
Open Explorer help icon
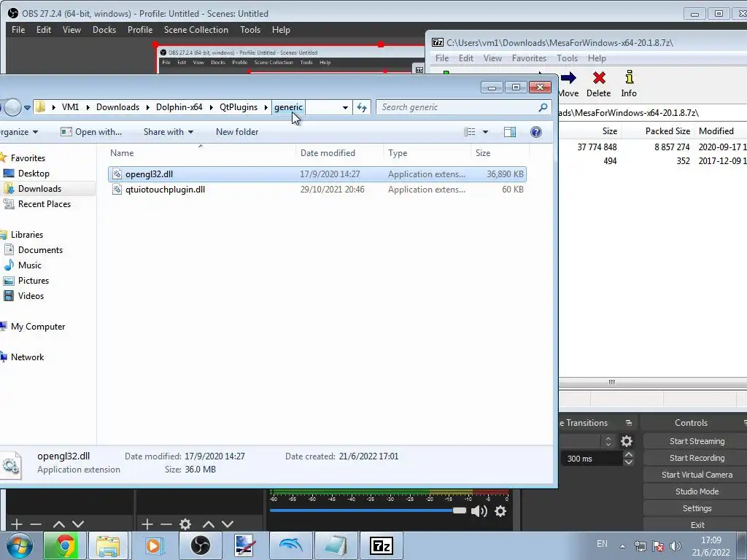(536, 132)
